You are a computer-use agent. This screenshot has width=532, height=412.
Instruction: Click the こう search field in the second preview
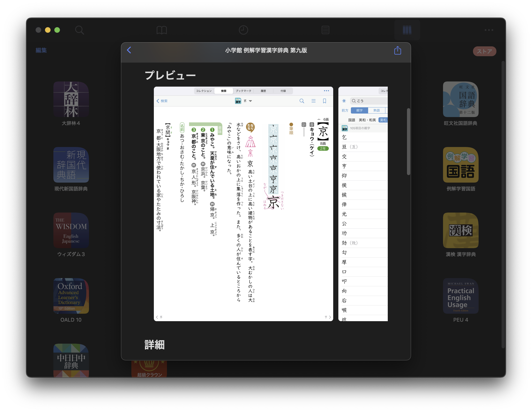[369, 101]
